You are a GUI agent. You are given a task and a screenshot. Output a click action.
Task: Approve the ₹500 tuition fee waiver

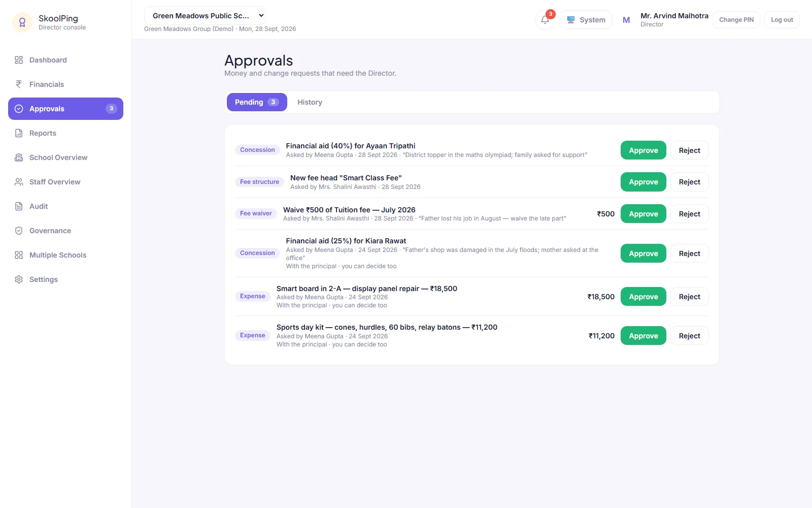[644, 214]
